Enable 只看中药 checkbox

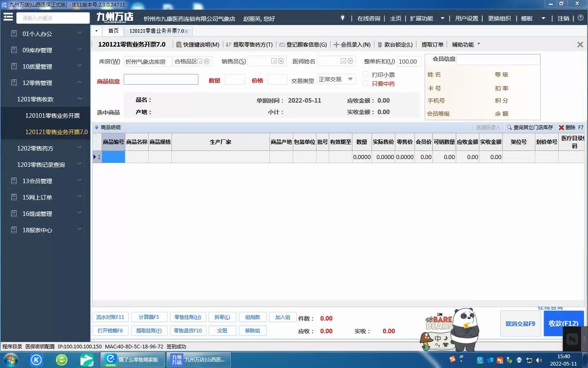coord(365,83)
